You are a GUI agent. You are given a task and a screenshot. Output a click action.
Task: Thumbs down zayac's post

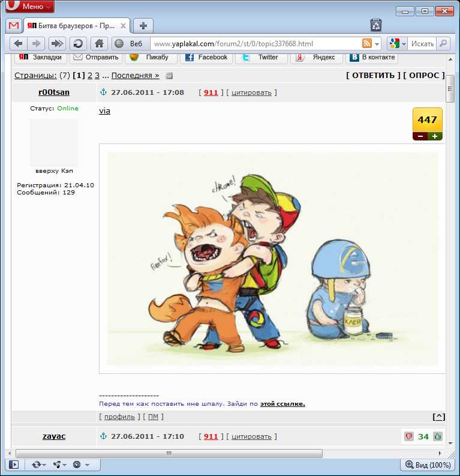[409, 436]
